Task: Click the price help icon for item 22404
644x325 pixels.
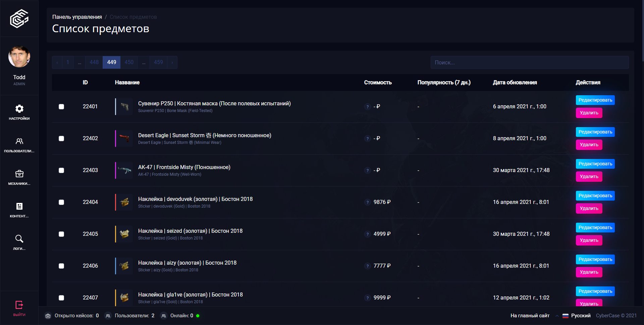Action: pos(368,202)
